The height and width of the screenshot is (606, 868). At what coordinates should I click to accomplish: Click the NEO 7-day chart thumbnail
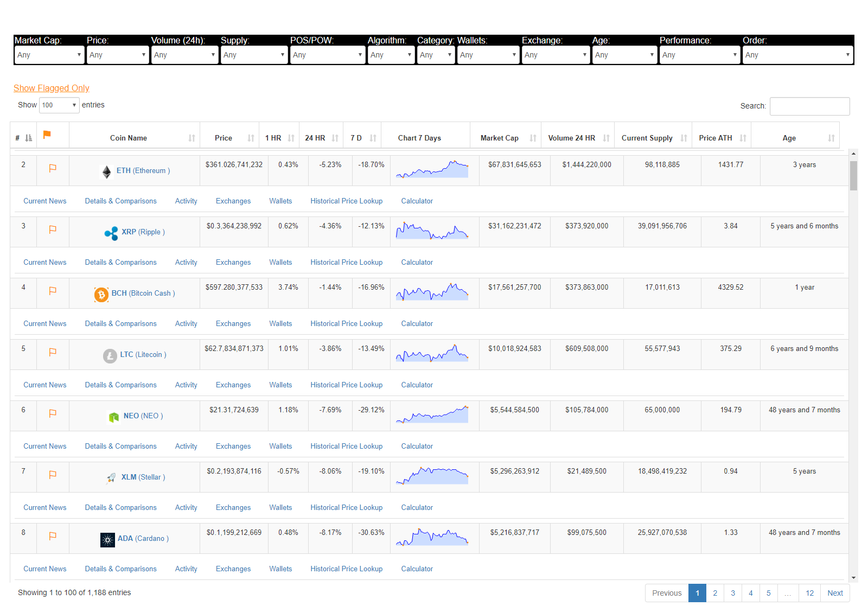tap(432, 414)
